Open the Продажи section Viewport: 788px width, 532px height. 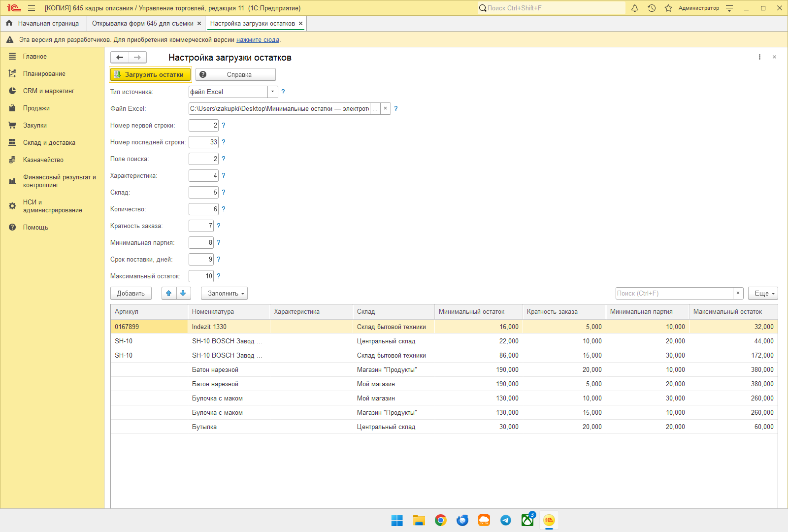coord(36,108)
